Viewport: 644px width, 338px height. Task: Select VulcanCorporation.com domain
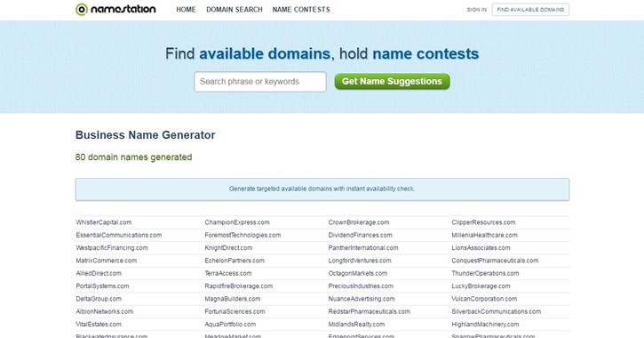(484, 299)
